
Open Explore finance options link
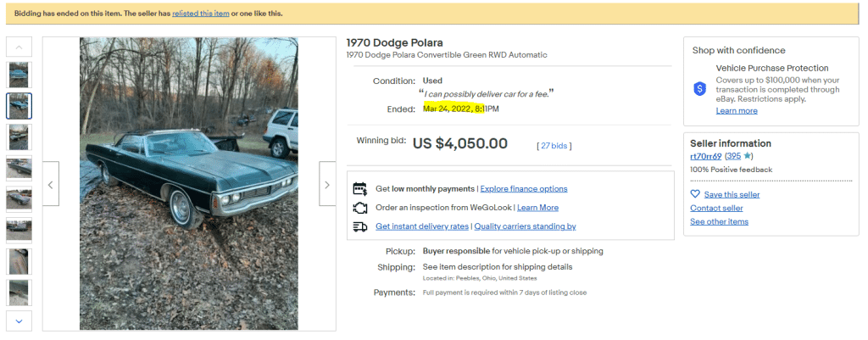[x=524, y=188]
